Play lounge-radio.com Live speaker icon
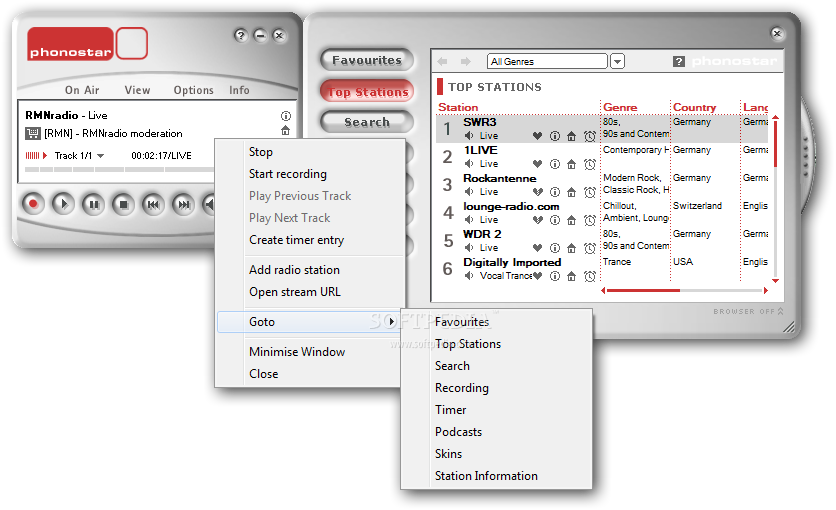Screen dimensions: 836x510 point(469,220)
